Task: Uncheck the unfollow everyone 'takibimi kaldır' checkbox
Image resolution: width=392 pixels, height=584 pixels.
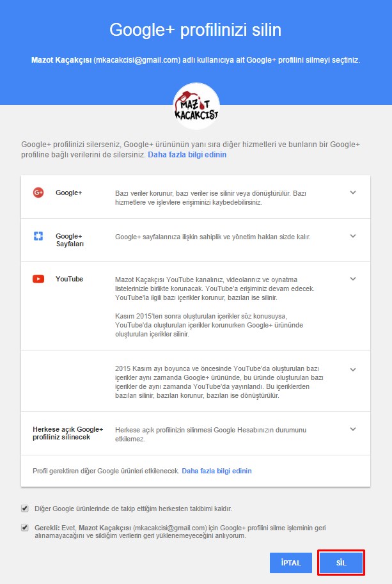Action: (x=25, y=509)
